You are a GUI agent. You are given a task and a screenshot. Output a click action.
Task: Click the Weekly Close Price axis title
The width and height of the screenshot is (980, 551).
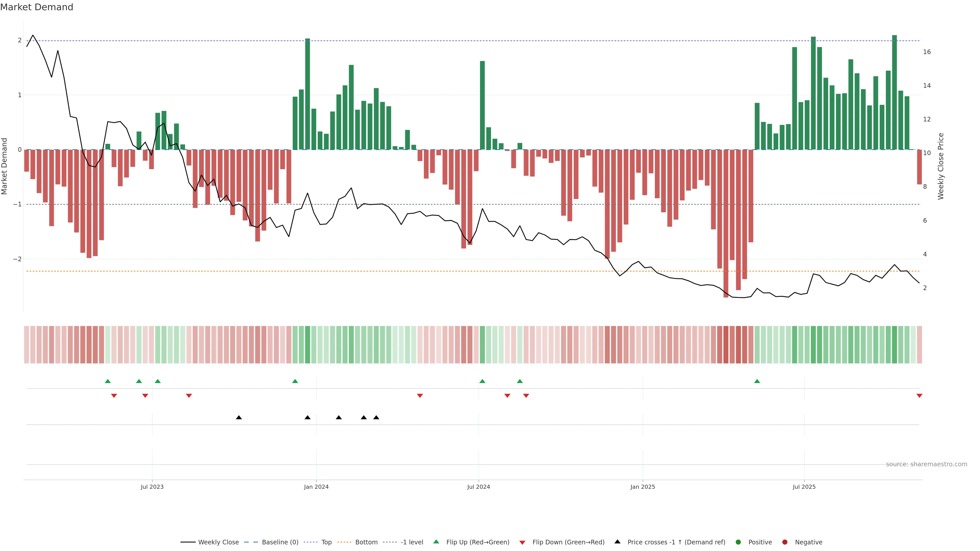(x=941, y=166)
